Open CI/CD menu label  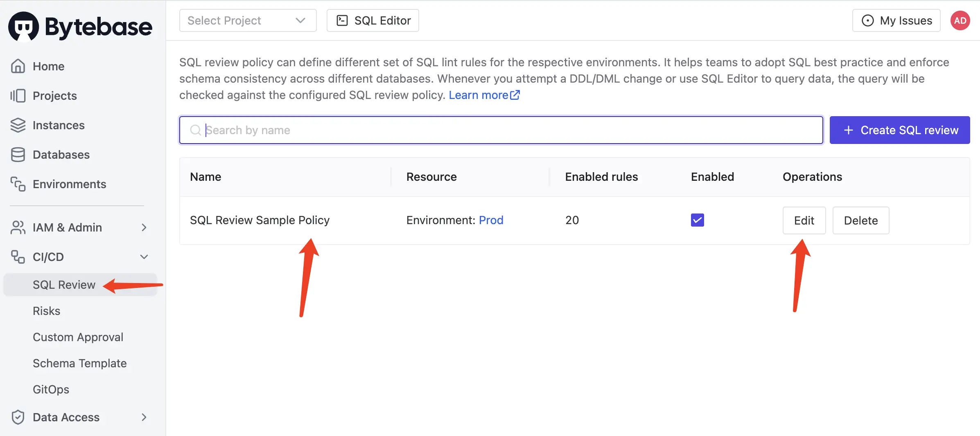(48, 257)
